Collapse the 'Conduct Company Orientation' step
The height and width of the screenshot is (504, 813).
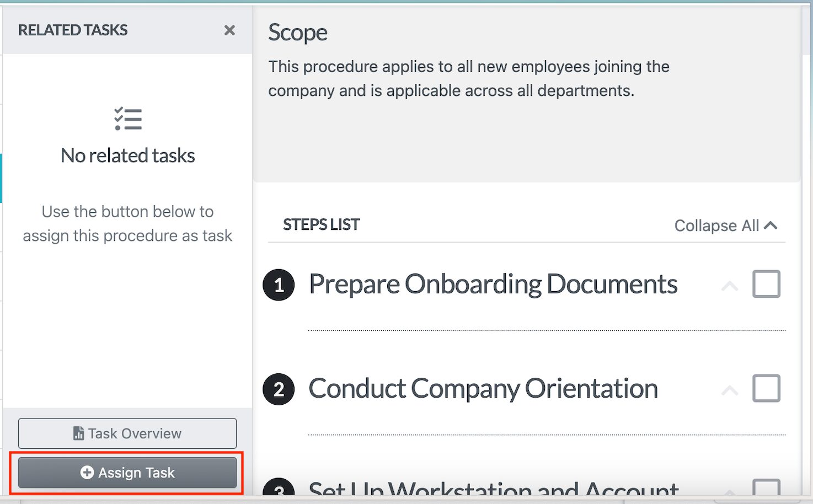730,390
